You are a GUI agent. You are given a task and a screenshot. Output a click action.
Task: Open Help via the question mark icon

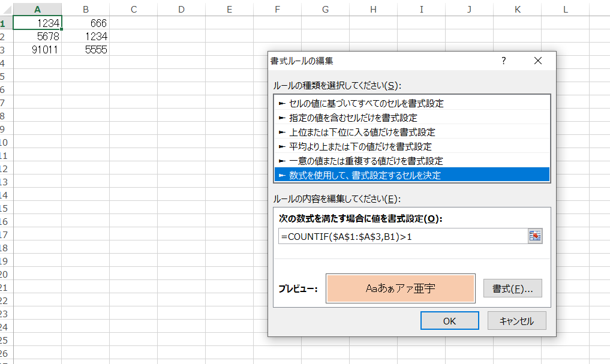[504, 61]
